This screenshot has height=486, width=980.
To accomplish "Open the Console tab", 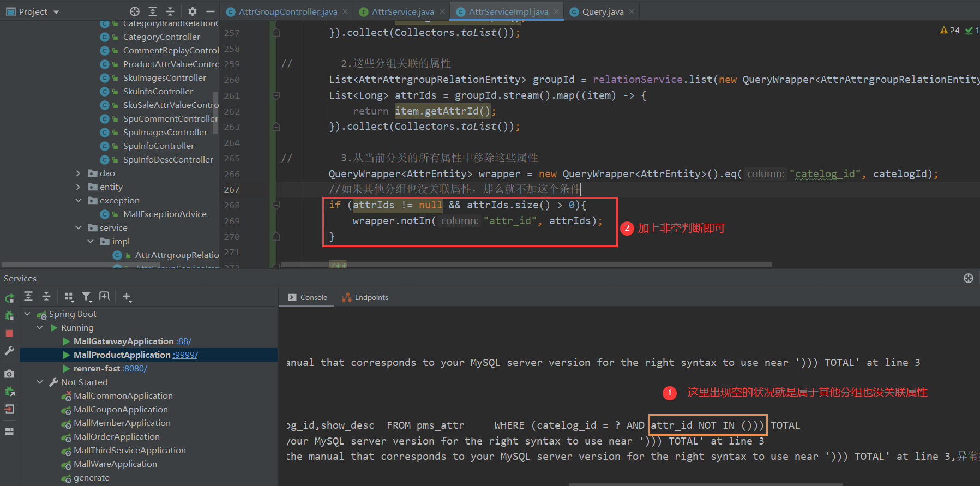I will (x=307, y=297).
